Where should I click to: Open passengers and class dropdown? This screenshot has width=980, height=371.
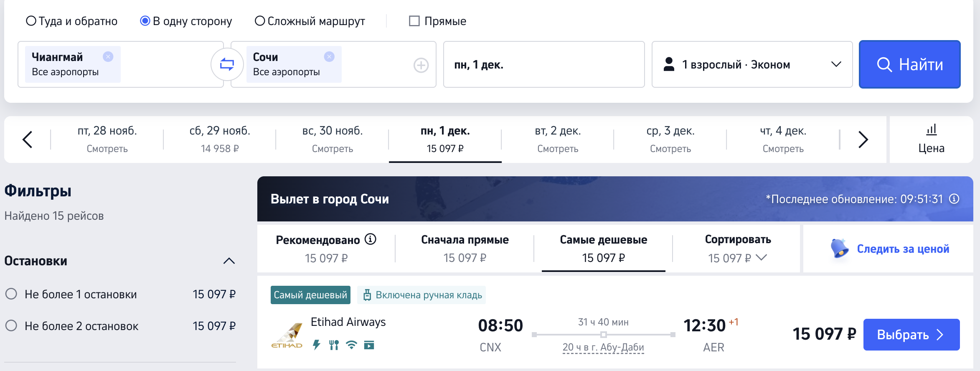tap(752, 64)
